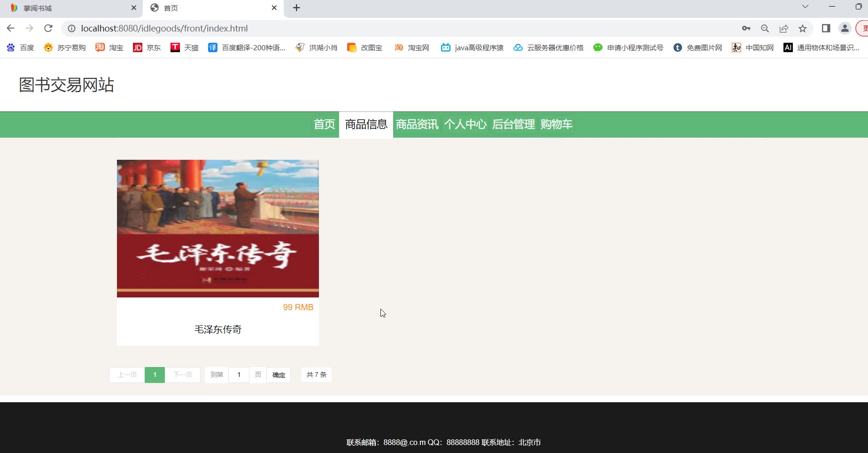Open the 百度翻译 bookmark

[x=247, y=47]
